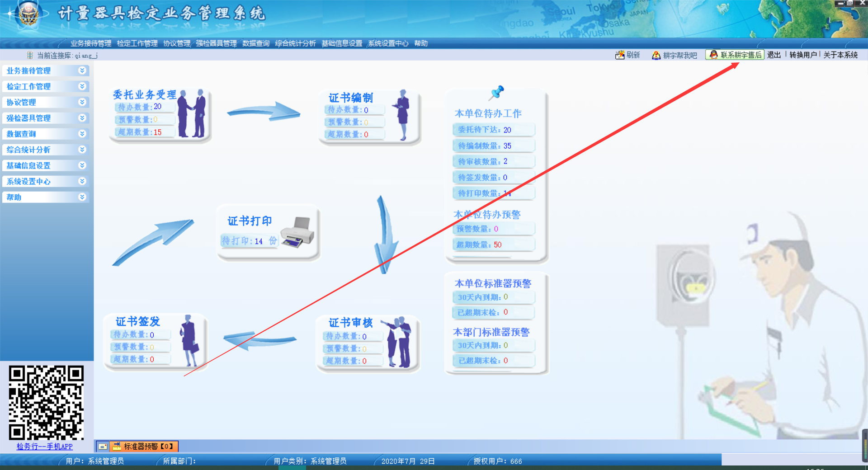Open the 基础信息设置 top menu

coord(342,43)
